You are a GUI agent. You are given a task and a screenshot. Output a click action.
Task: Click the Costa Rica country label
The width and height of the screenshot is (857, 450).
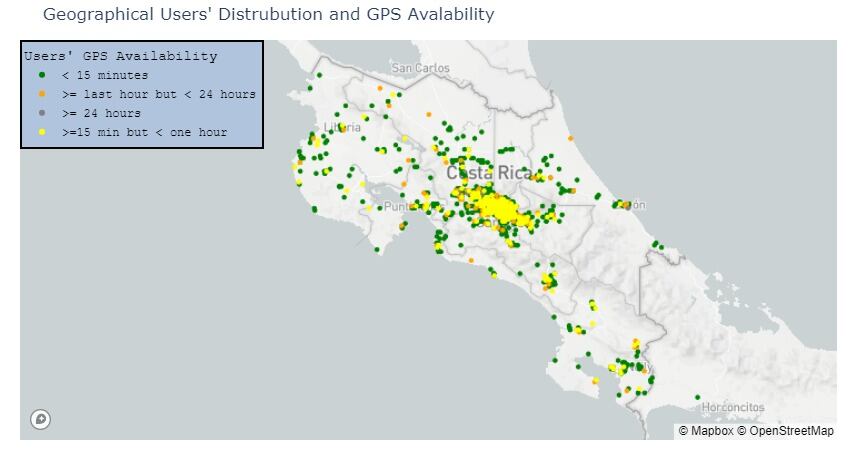tap(489, 173)
